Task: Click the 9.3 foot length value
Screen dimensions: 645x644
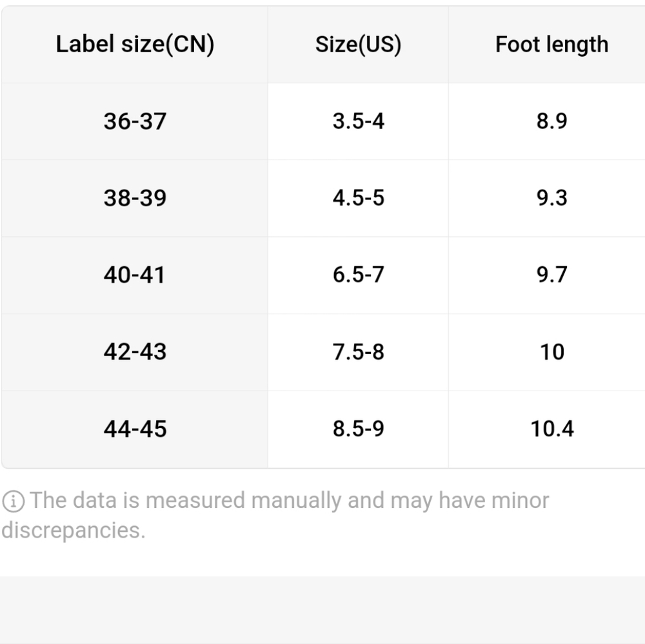Action: pyautogui.click(x=551, y=198)
